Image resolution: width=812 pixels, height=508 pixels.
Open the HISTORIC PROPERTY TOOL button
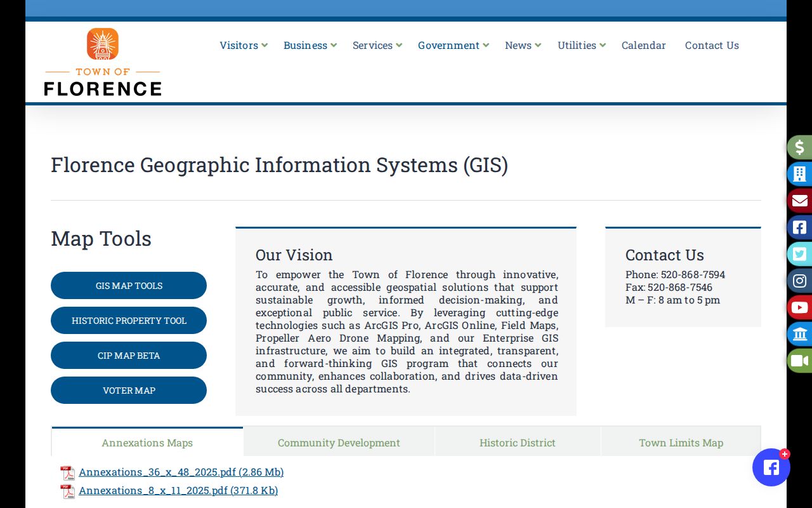(x=129, y=321)
